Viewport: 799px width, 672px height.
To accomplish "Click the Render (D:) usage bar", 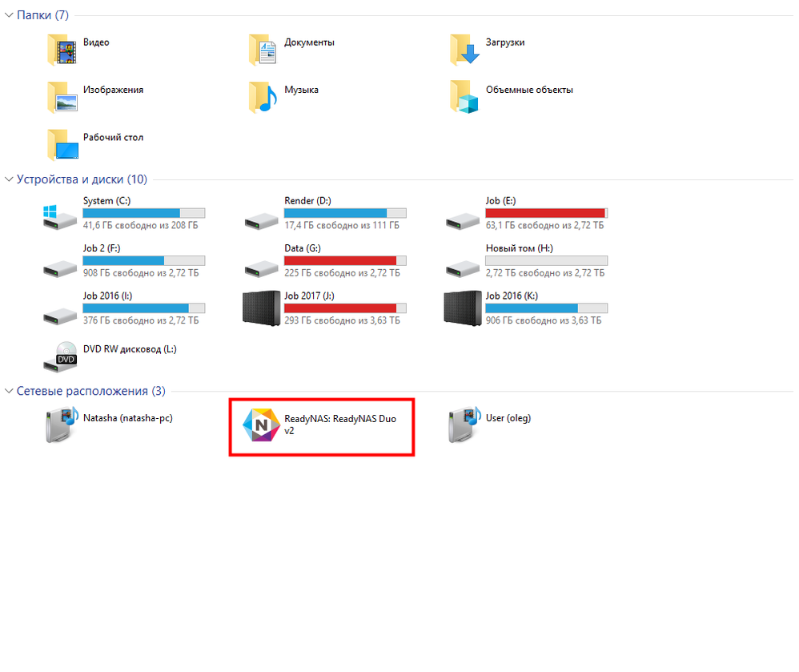I will 346,213.
